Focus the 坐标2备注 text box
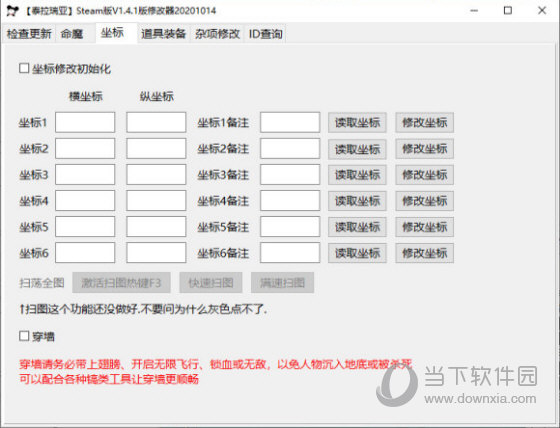This screenshot has width=560, height=428. [x=290, y=149]
